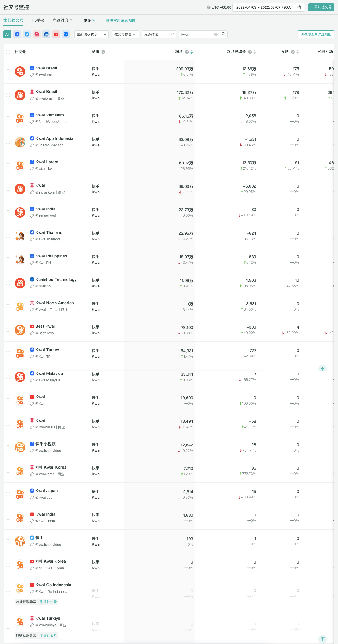Check the Kwai Latam row checkbox
Screen dimensions: 338x644
tap(8, 165)
